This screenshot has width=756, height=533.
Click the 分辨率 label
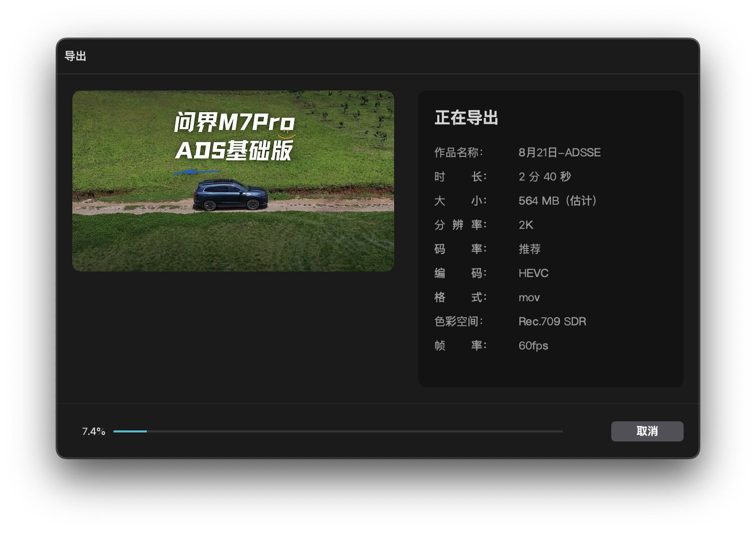460,225
